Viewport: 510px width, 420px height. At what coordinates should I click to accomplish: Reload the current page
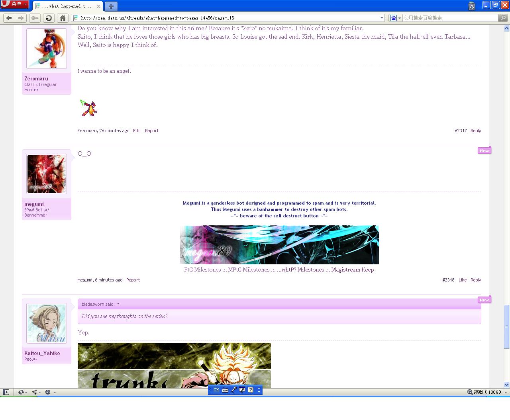[x=49, y=18]
